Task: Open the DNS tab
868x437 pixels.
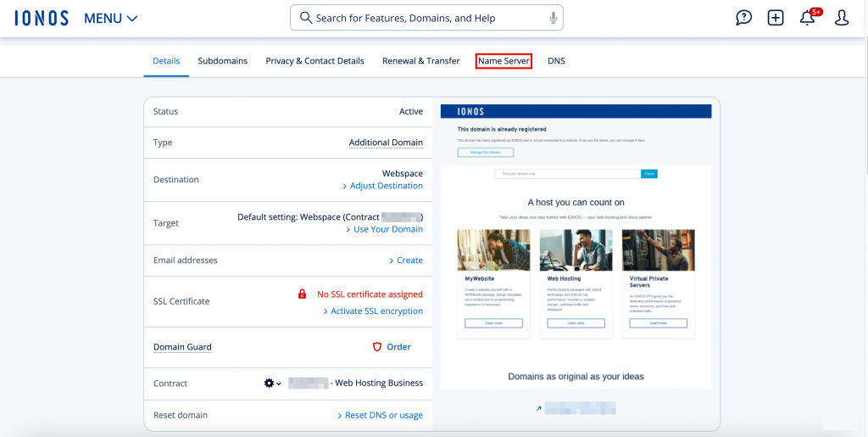Action: coord(556,61)
